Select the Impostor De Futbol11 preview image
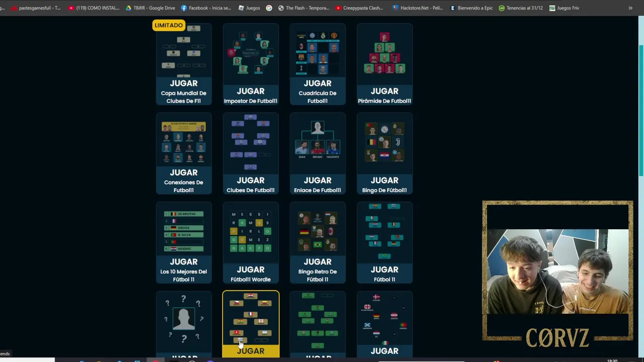 coord(251,53)
